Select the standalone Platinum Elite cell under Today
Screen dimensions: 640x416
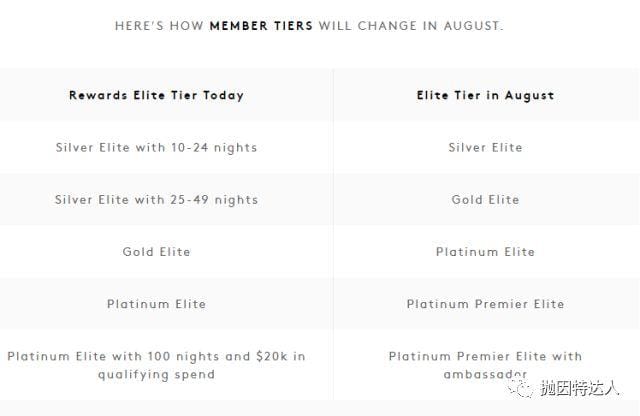(156, 304)
